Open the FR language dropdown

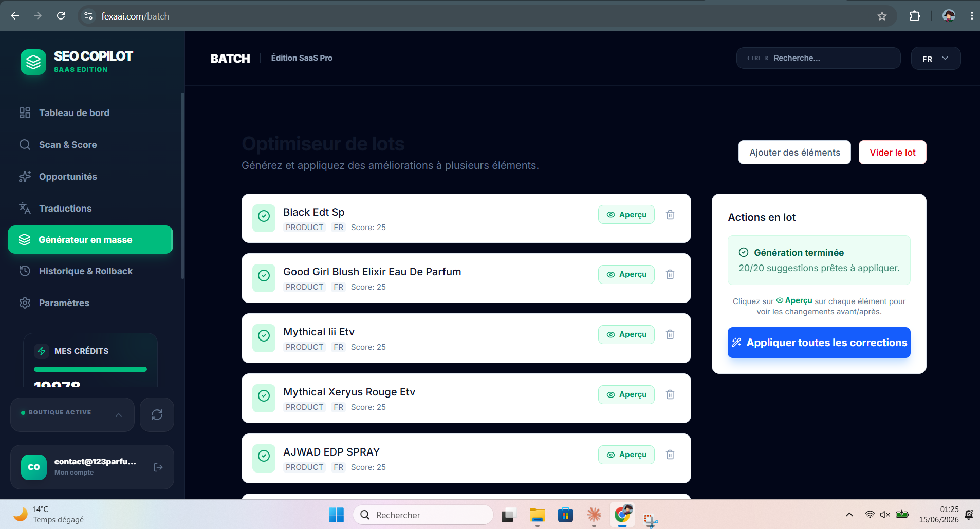(935, 59)
